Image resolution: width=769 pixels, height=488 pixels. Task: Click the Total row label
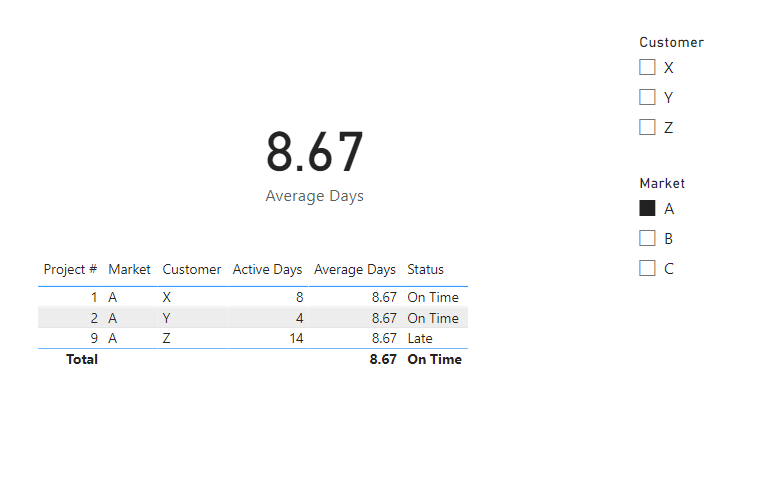[82, 360]
